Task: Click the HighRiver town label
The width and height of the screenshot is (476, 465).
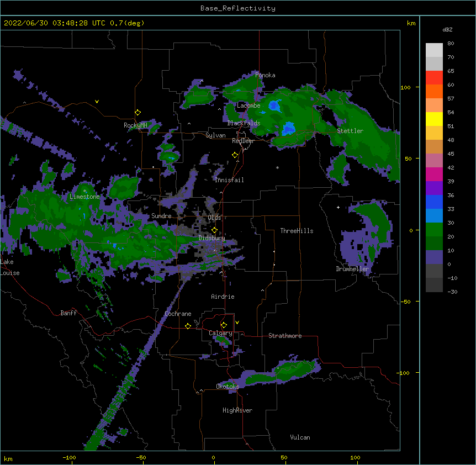Action: coord(237,410)
